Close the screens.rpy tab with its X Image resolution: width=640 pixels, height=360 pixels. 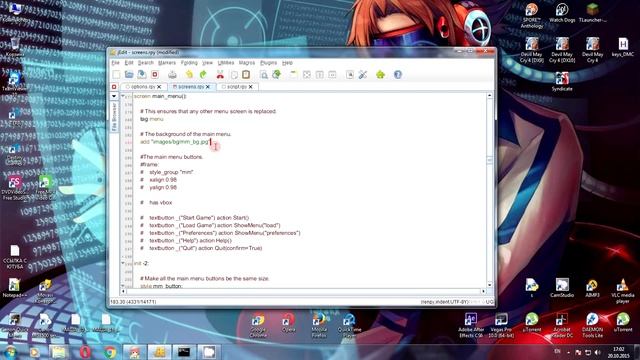(208, 87)
